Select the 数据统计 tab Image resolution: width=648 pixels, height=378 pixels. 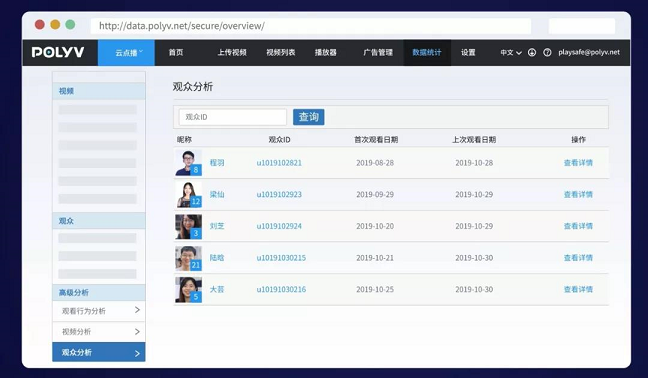[427, 52]
